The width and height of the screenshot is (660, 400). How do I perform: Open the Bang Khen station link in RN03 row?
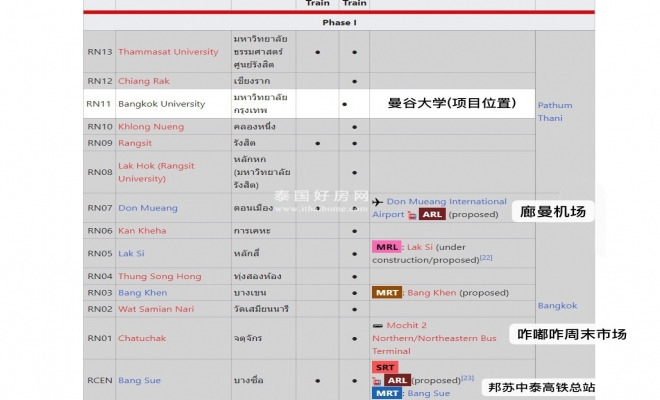pos(142,293)
